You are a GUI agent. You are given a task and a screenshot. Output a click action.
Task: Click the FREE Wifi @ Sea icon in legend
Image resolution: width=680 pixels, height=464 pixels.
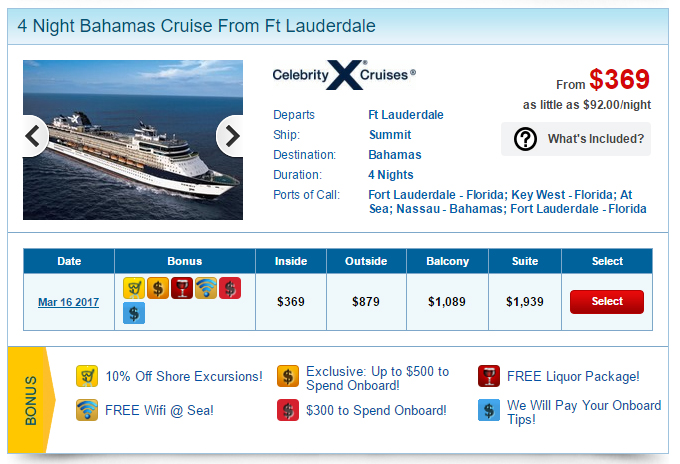click(87, 410)
